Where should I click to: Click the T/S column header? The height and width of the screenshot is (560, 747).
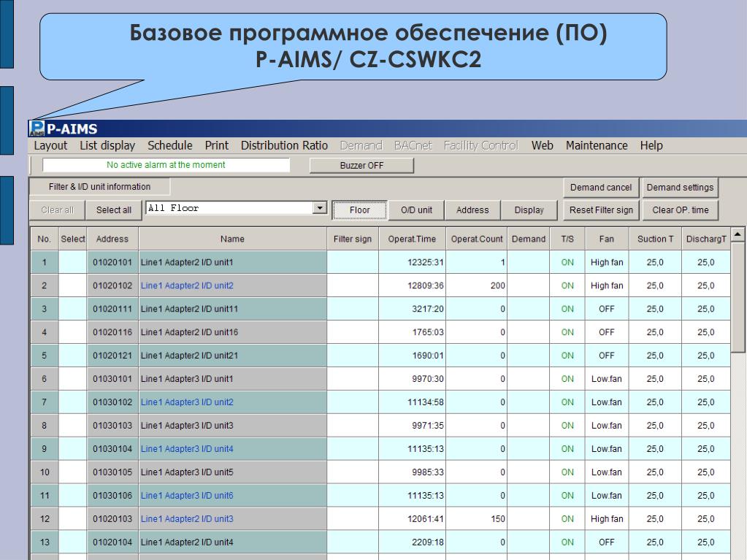(x=567, y=239)
